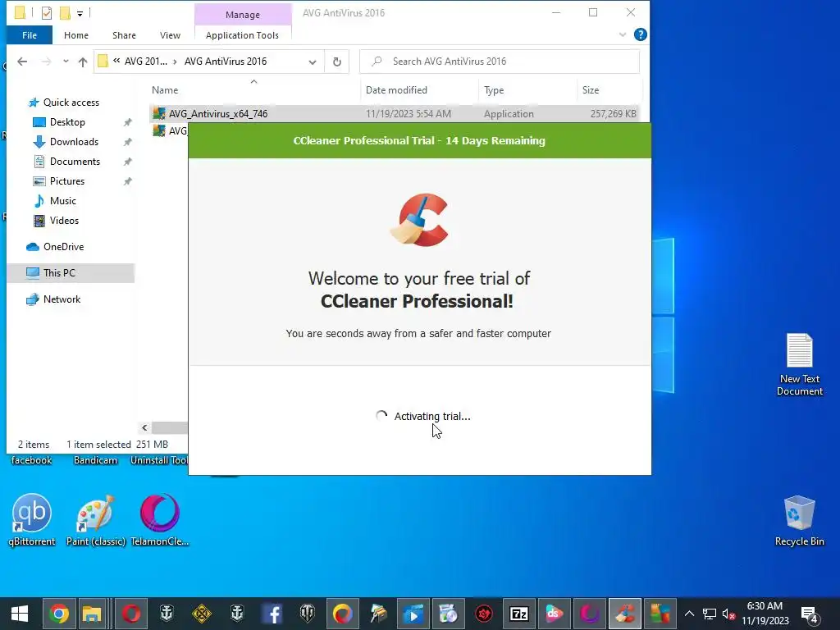
Task: Open the Windows Start menu
Action: (x=20, y=614)
